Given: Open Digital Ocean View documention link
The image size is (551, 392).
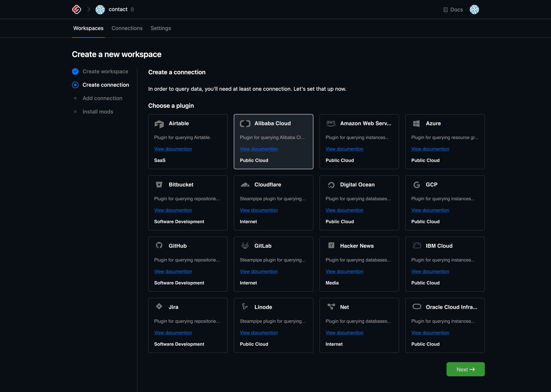Looking at the screenshot, I should click(x=344, y=210).
